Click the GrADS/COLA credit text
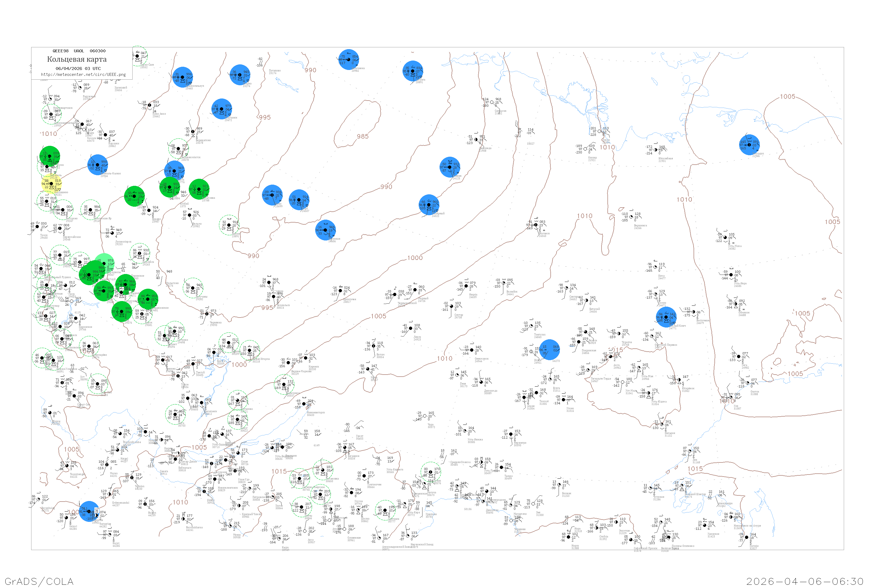Image resolution: width=882 pixels, height=588 pixels. point(39,581)
